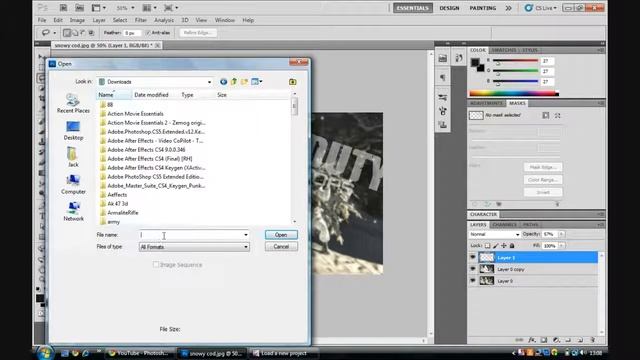Hide Layer 1 using its eye icon
The width and height of the screenshot is (640, 360).
[x=473, y=258]
